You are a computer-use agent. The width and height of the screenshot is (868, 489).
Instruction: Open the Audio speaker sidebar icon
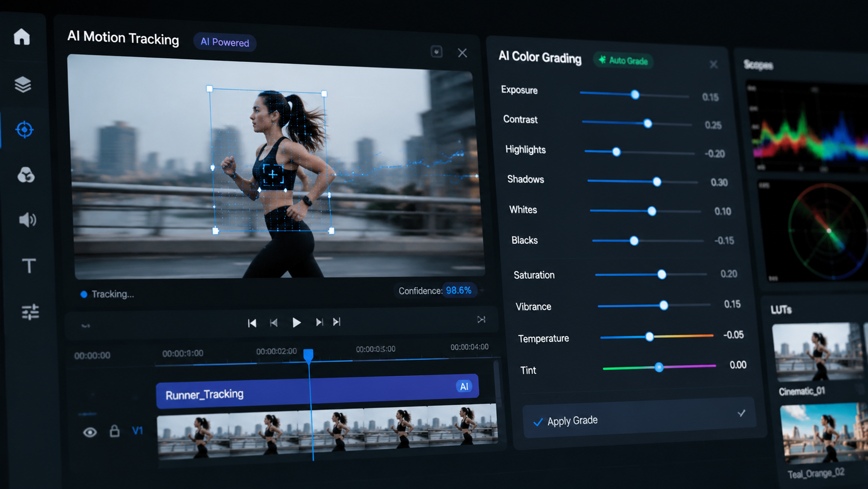28,220
